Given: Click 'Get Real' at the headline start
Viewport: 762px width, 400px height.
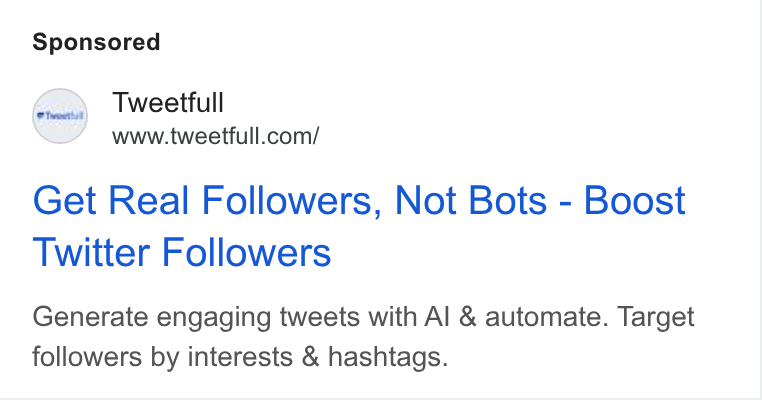Looking at the screenshot, I should (111, 200).
